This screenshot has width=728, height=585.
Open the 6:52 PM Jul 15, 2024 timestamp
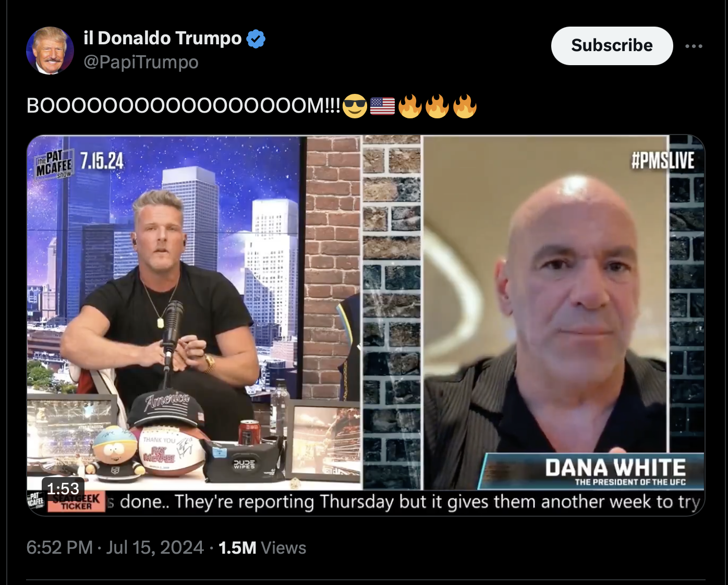[115, 547]
